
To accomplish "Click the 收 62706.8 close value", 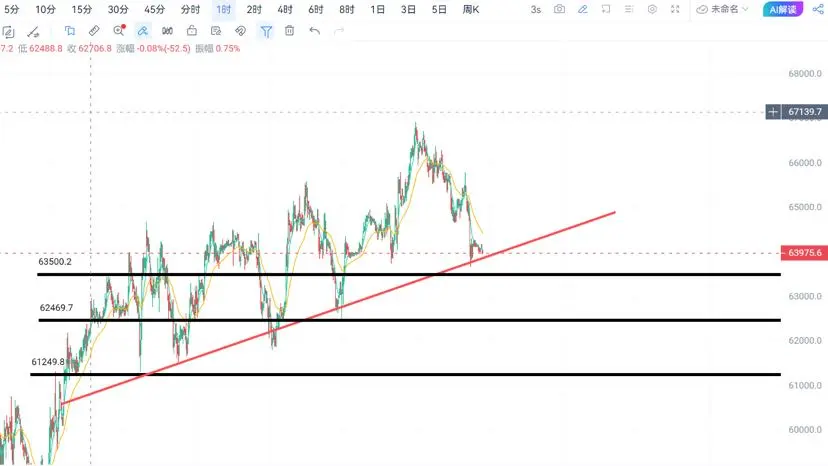I will pyautogui.click(x=90, y=49).
